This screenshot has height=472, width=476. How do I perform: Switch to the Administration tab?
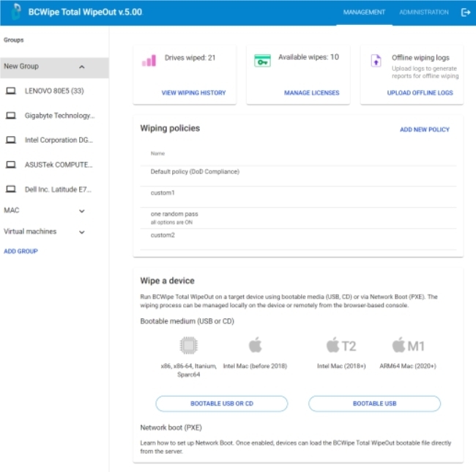424,12
